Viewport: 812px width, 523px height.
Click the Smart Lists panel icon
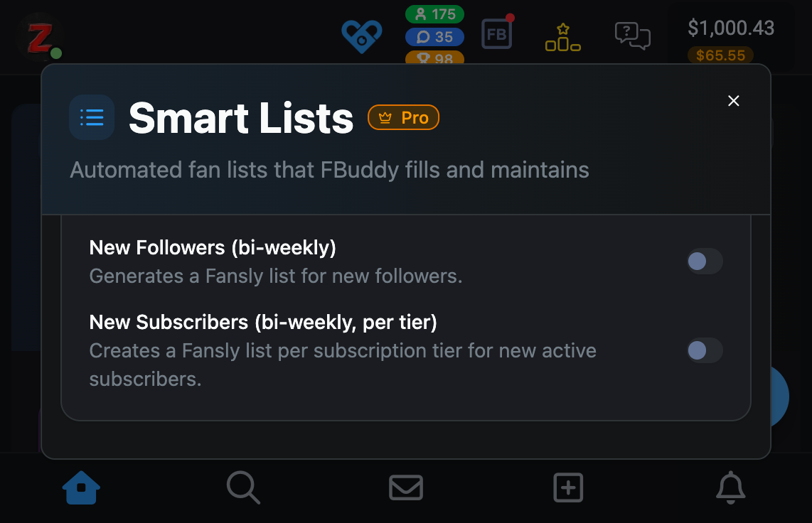pos(92,117)
